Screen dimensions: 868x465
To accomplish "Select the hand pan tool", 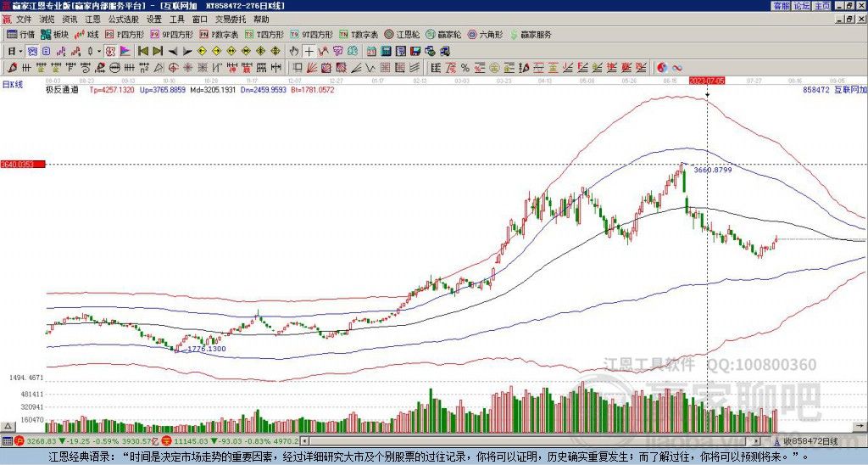I will (x=293, y=51).
